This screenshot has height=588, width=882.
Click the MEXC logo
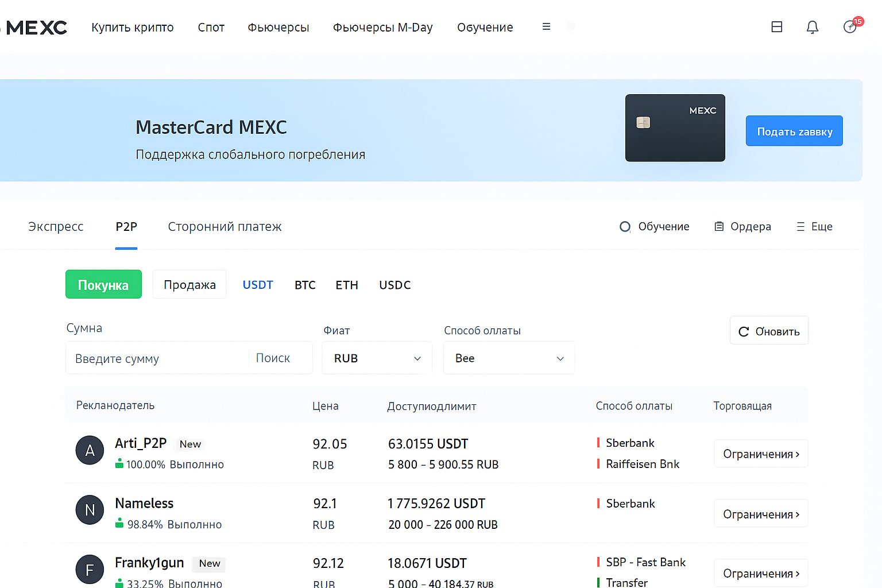point(36,28)
